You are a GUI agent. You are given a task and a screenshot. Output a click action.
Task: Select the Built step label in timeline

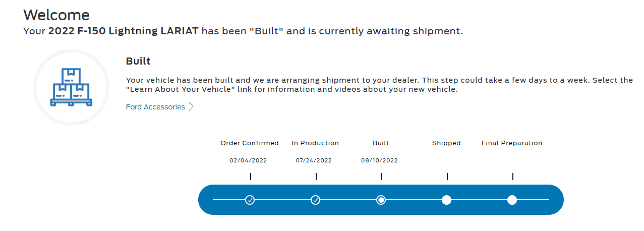(x=381, y=143)
